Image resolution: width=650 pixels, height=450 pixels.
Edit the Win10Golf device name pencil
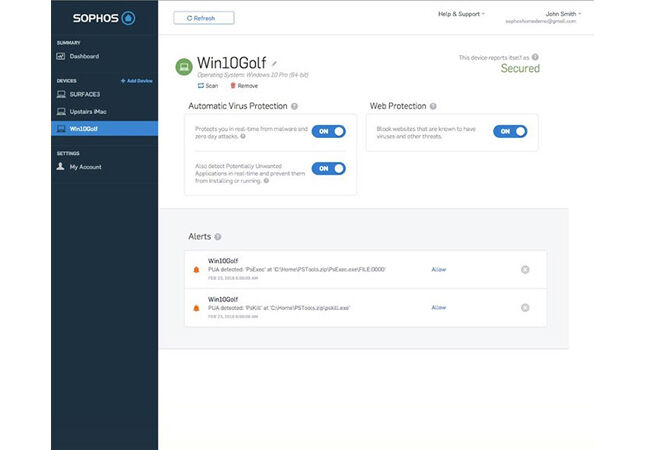point(274,64)
